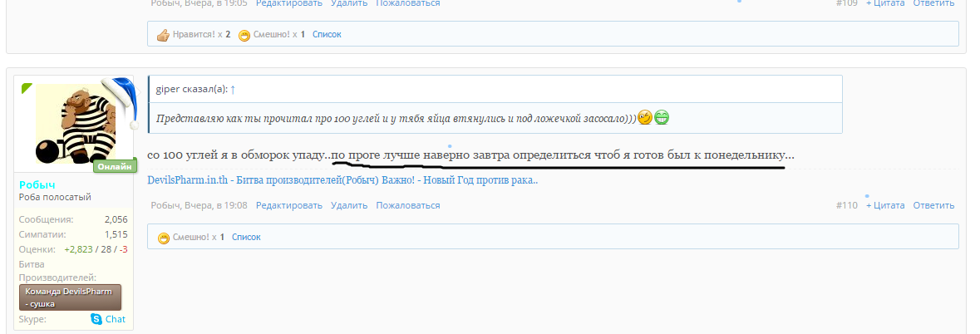Click the Команда DevilsPharm - сушка badge
This screenshot has width=980, height=334.
[x=70, y=297]
